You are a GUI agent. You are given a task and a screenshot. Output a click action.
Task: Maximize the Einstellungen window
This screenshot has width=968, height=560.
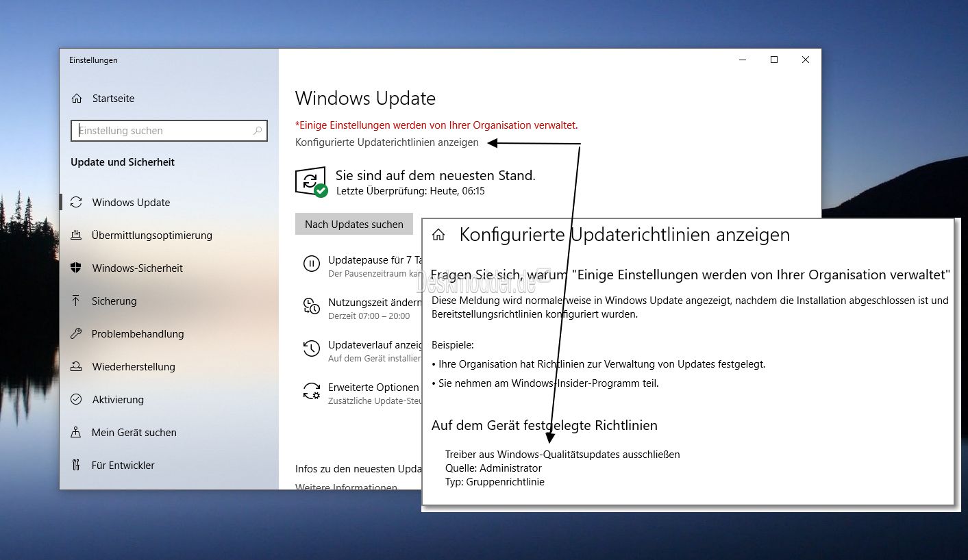pos(774,60)
